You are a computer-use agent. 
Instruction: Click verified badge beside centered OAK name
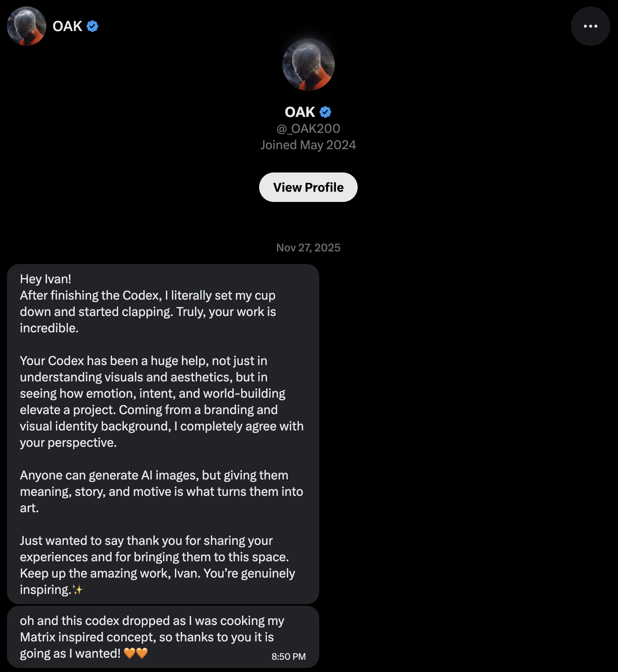tap(325, 112)
